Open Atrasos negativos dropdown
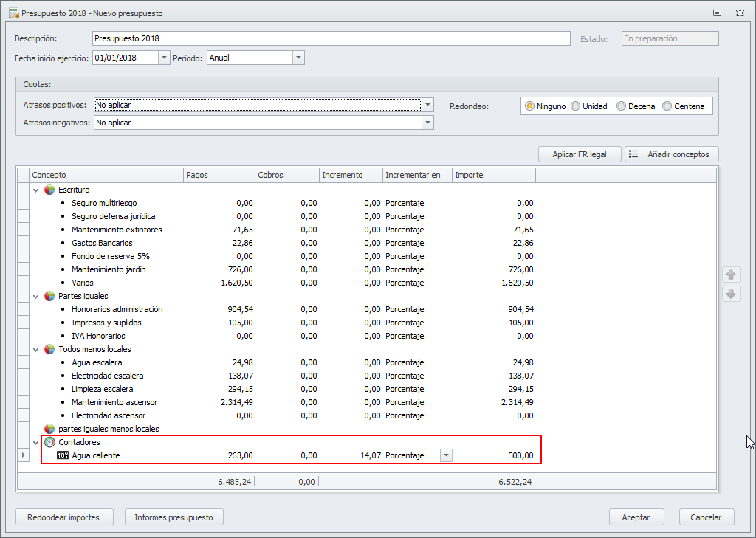Image resolution: width=756 pixels, height=538 pixels. [427, 123]
